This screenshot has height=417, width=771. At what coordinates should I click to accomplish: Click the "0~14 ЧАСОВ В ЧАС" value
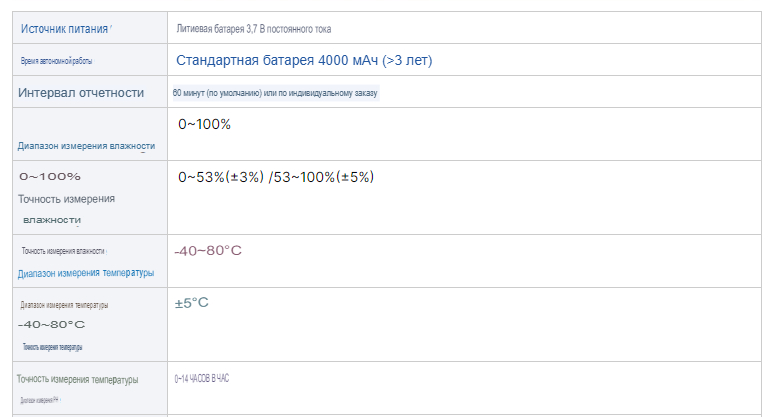pyautogui.click(x=208, y=378)
